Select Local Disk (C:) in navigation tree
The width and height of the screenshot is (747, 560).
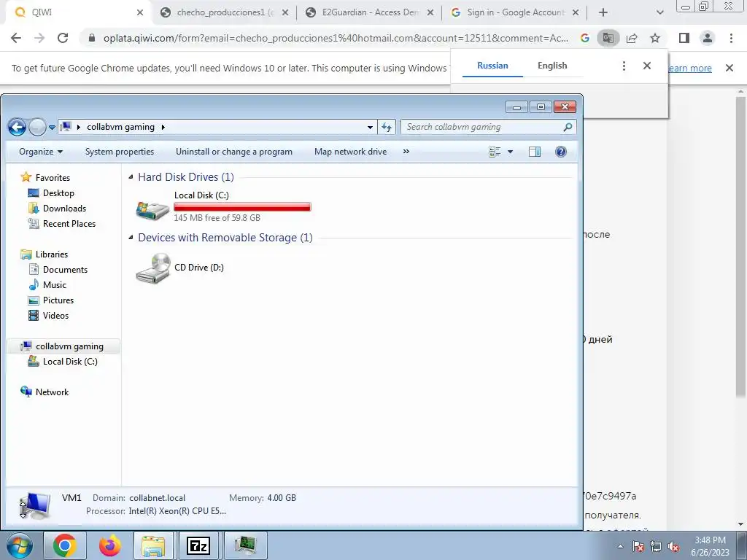(70, 362)
